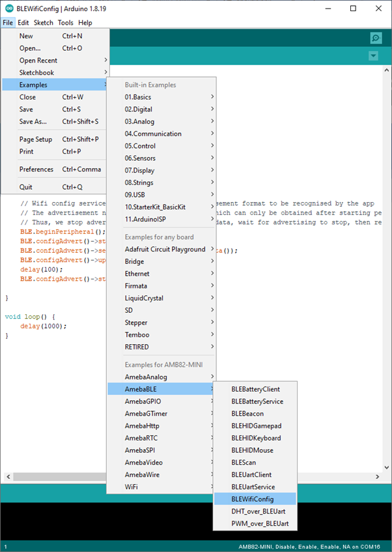This screenshot has width=392, height=552.
Task: Open the Tools menu
Action: pos(65,23)
